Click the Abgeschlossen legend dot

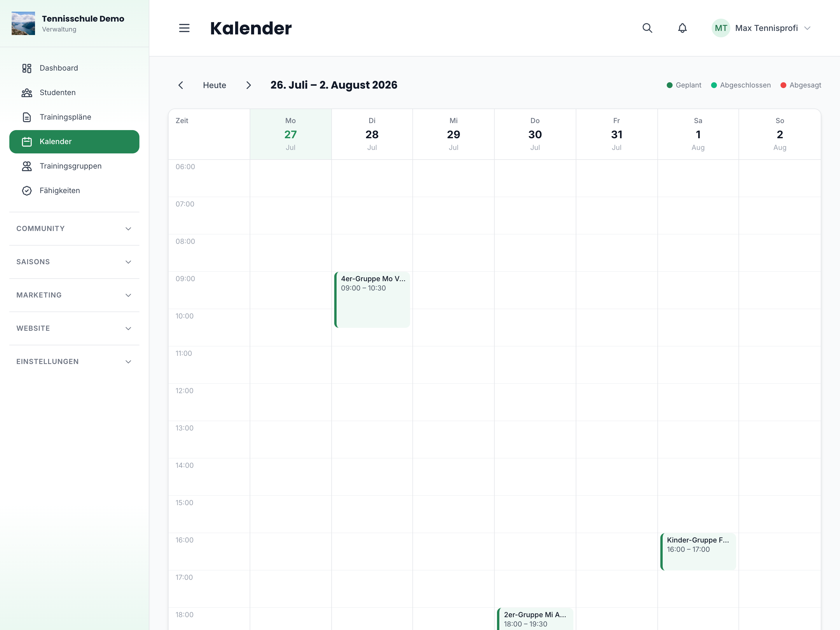tap(714, 85)
